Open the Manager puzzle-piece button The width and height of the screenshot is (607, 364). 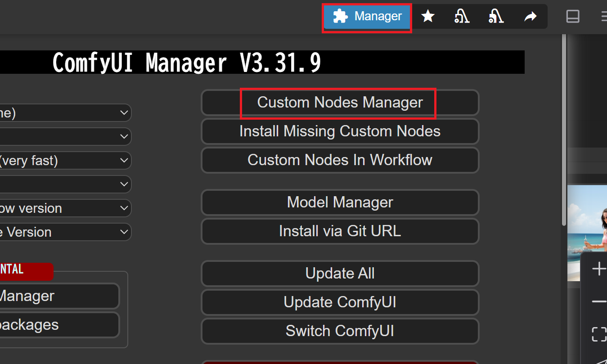pos(367,17)
